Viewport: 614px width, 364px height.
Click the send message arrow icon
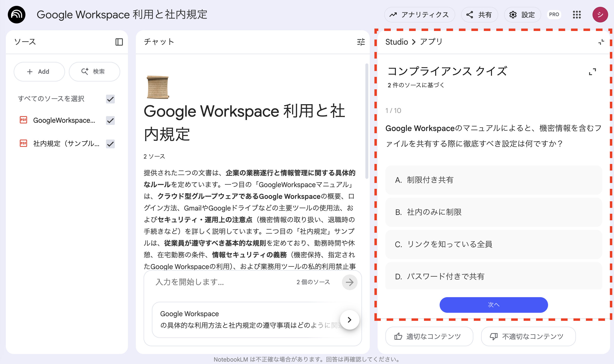(349, 282)
